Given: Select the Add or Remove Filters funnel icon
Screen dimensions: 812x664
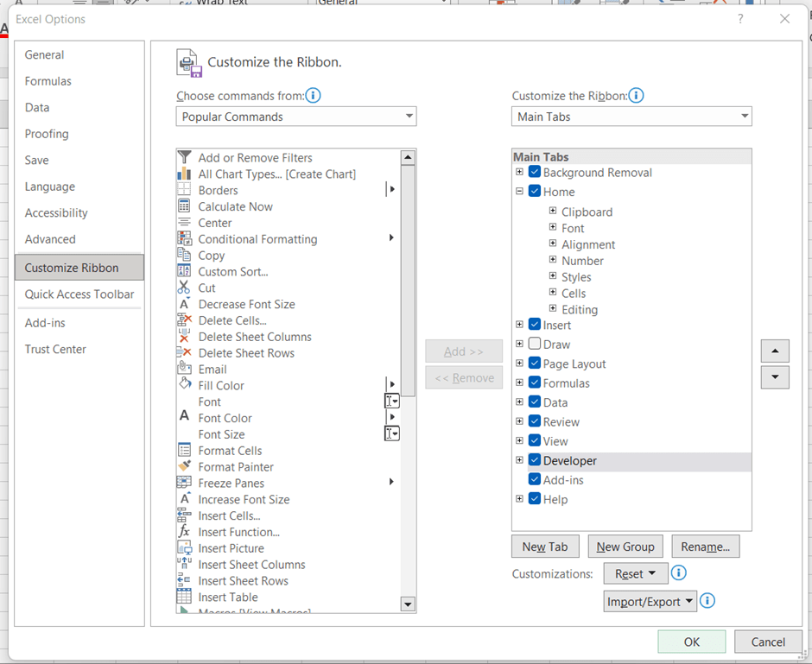Looking at the screenshot, I should coord(184,157).
